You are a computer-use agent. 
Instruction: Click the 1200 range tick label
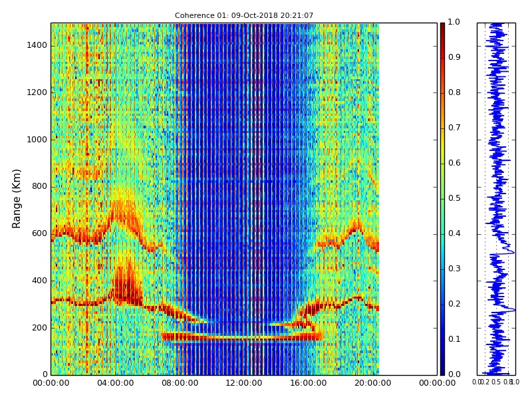[x=37, y=92]
